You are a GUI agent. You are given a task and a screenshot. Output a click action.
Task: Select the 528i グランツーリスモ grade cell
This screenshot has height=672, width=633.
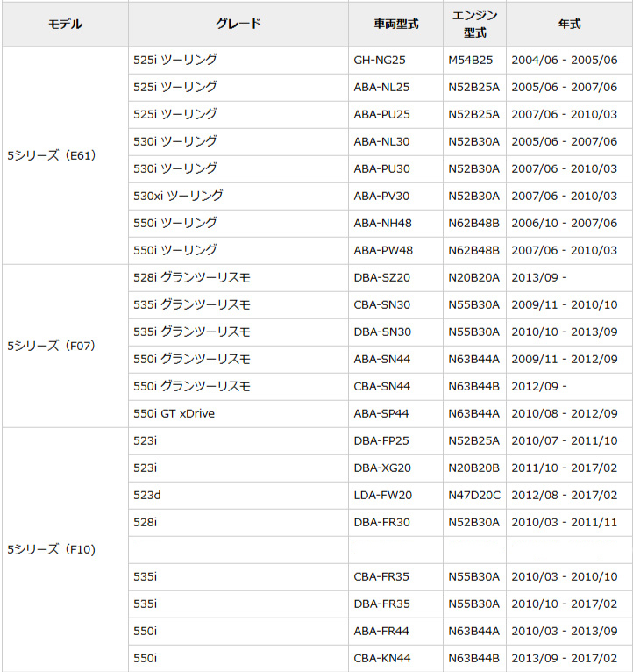pyautogui.click(x=238, y=278)
